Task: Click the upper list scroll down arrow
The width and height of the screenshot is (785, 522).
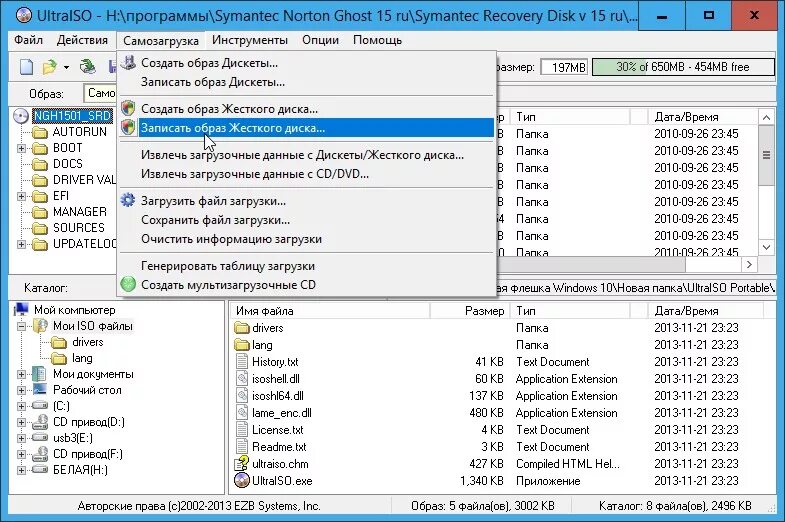Action: coord(766,247)
